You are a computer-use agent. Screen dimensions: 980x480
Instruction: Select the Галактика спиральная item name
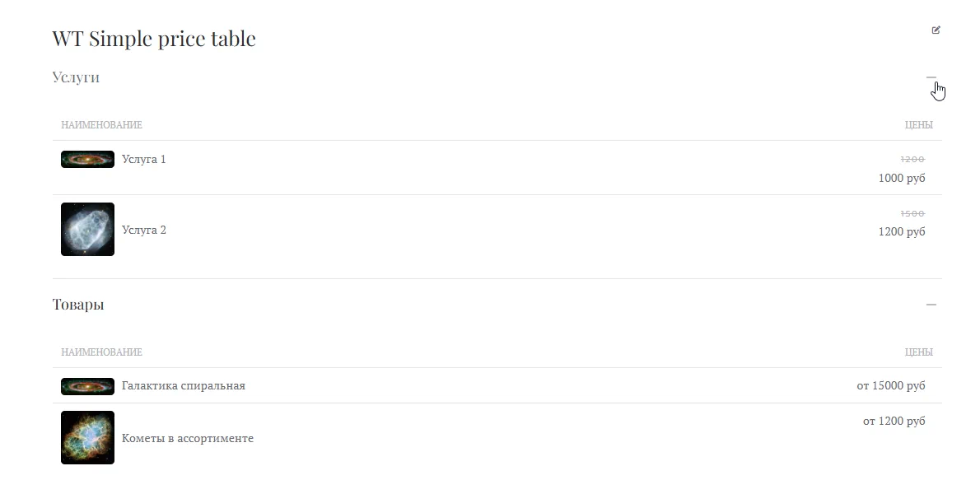click(184, 386)
